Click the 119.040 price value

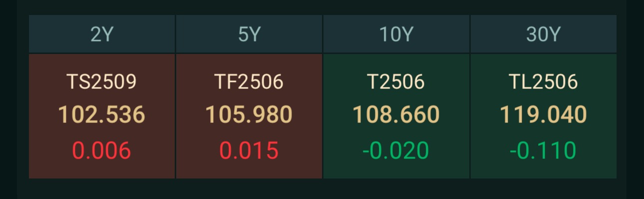544,115
